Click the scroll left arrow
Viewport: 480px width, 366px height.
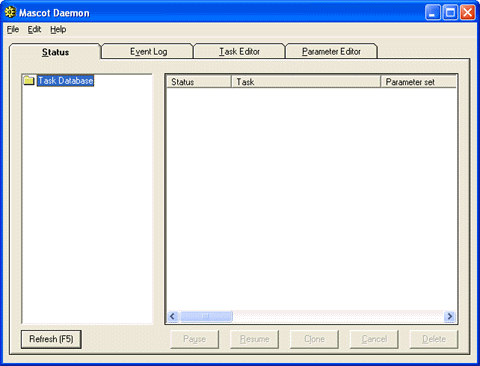pos(173,316)
